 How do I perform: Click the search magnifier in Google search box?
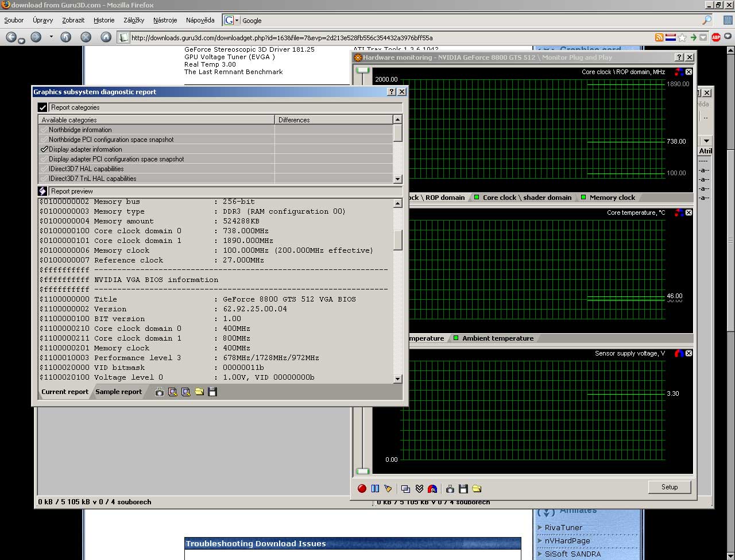[x=707, y=20]
